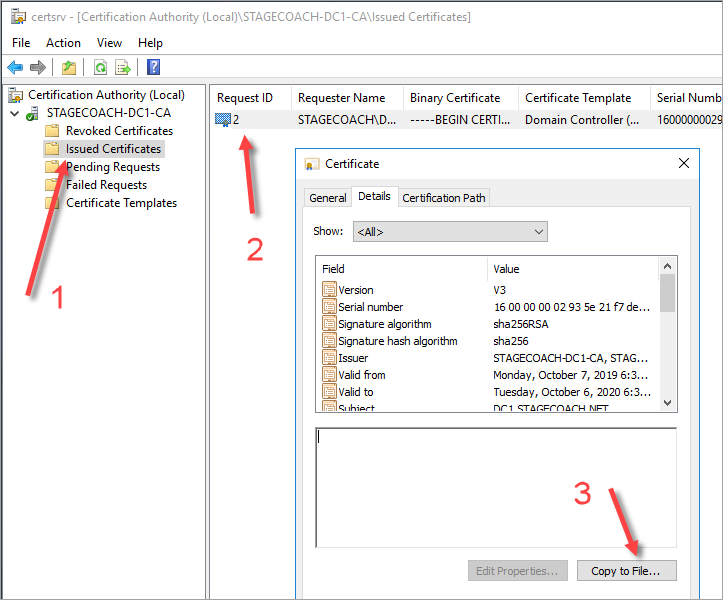Select the Version field icon in details
The width and height of the screenshot is (723, 600).
coord(329,290)
